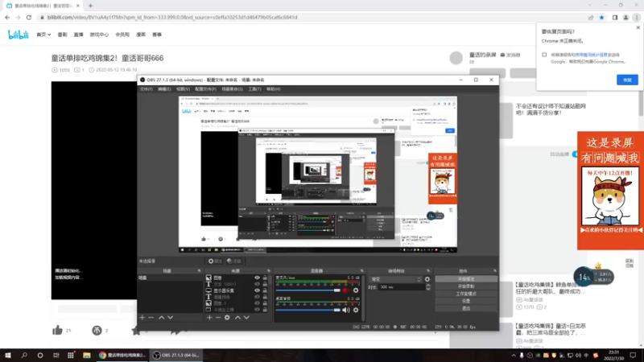This screenshot has width=644, height=362.
Task: Click the uploader avatar of 童话的录屏
Action: [456, 58]
